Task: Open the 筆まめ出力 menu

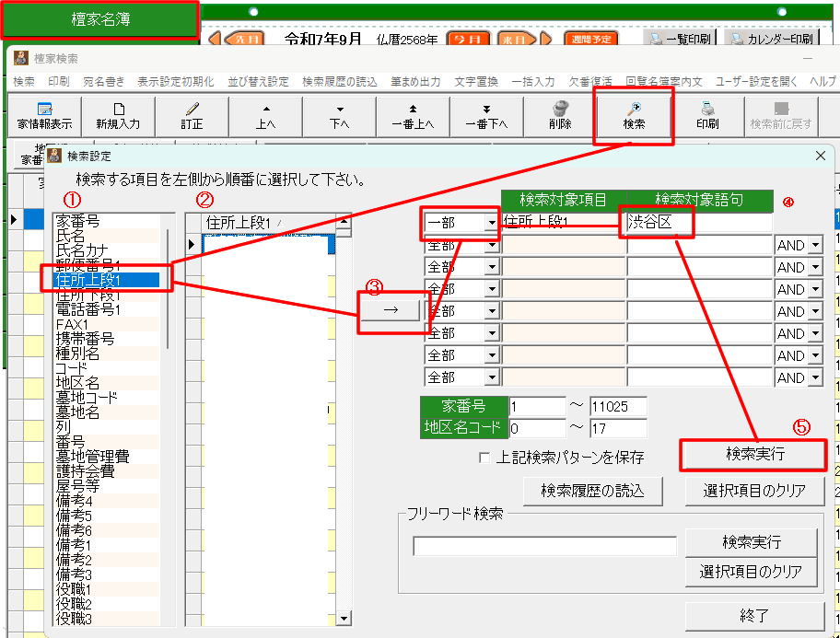Action: (415, 81)
